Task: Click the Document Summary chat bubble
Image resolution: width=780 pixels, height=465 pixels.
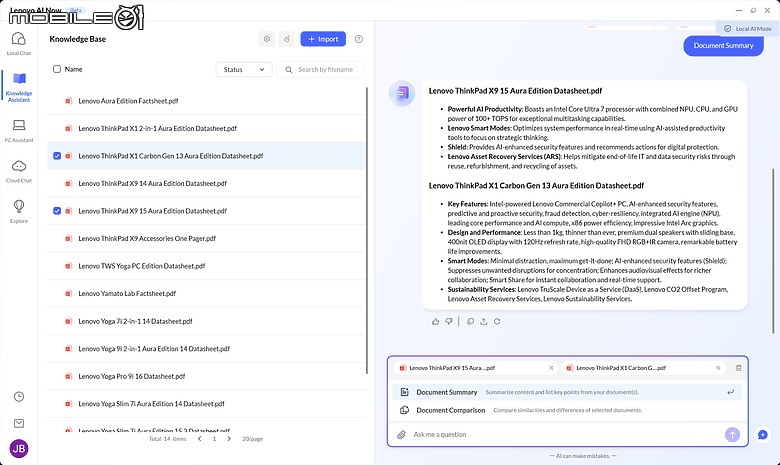Action: [723, 46]
